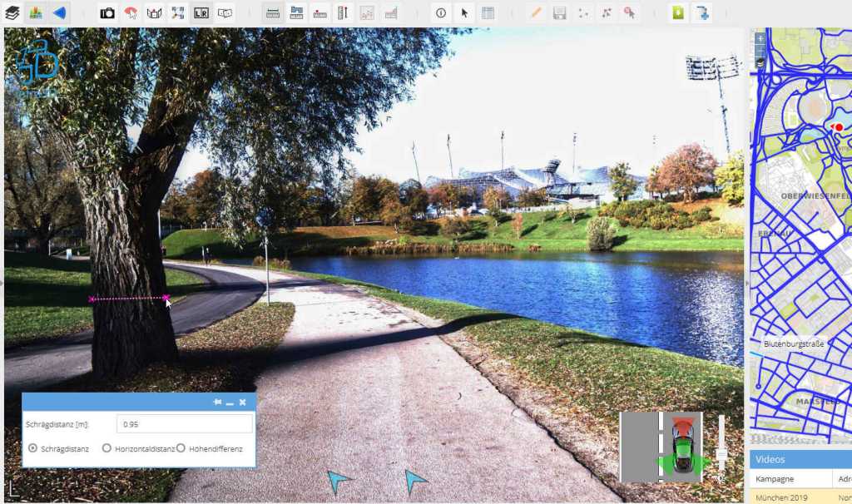Viewport: 852px width, 504px height.
Task: Pin the measurement dialog panel
Action: click(217, 403)
